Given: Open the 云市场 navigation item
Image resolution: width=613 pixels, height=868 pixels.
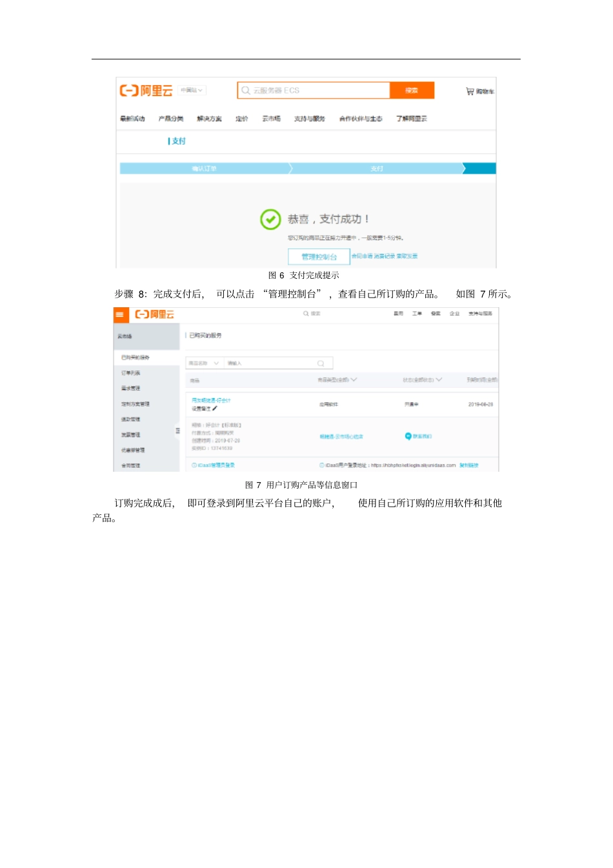Looking at the screenshot, I should [x=272, y=119].
